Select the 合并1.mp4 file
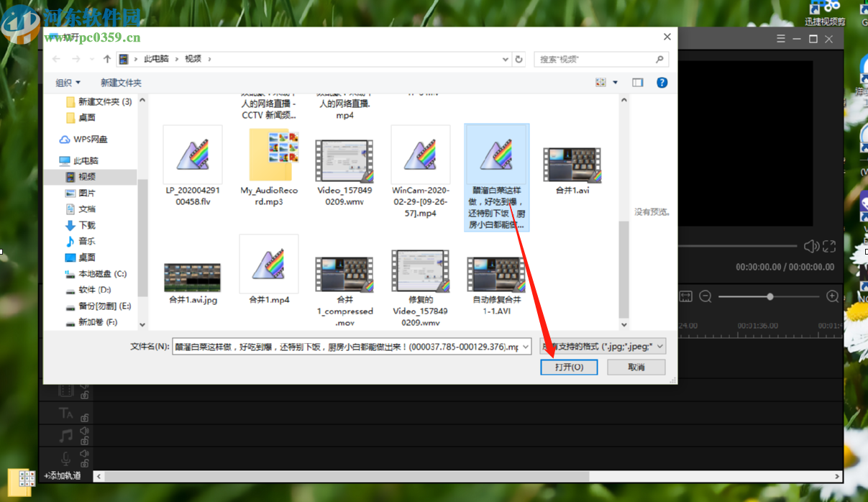Screen dimensions: 868x502 click(x=269, y=270)
